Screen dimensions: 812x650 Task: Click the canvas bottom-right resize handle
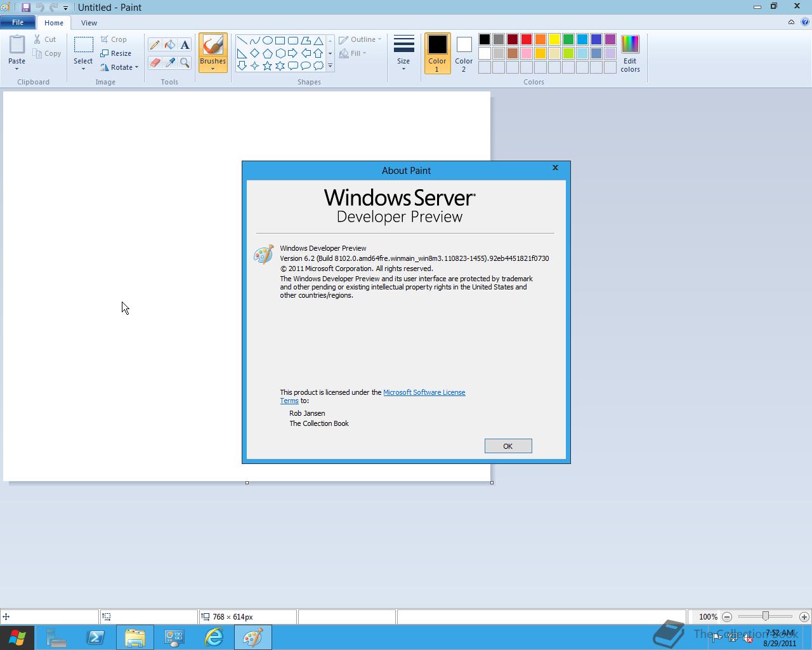(492, 482)
